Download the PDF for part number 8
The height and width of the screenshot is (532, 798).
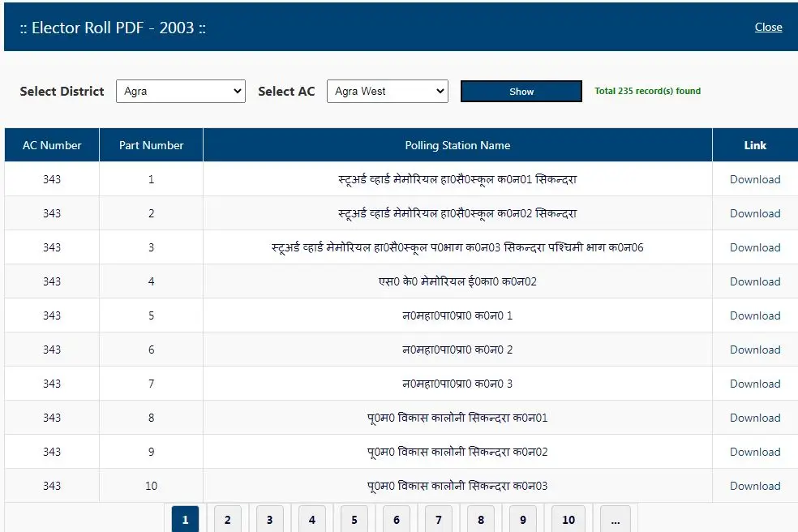pyautogui.click(x=754, y=418)
